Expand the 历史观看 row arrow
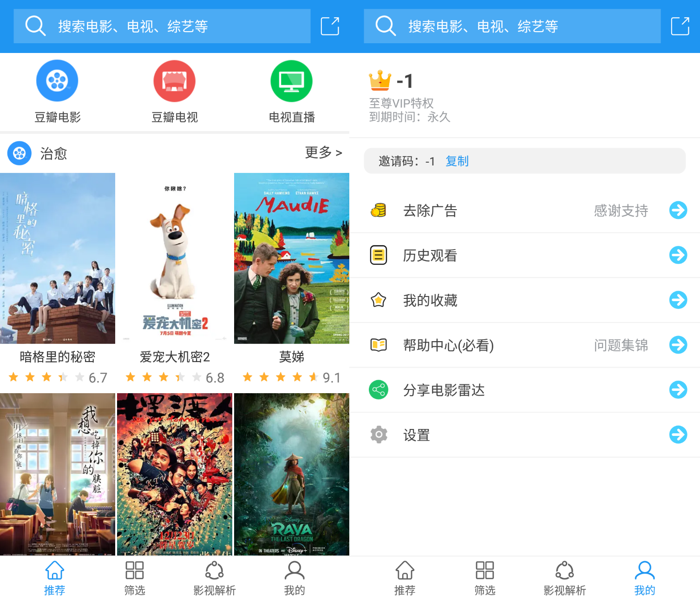Screen dimensions: 700x600 coord(678,255)
